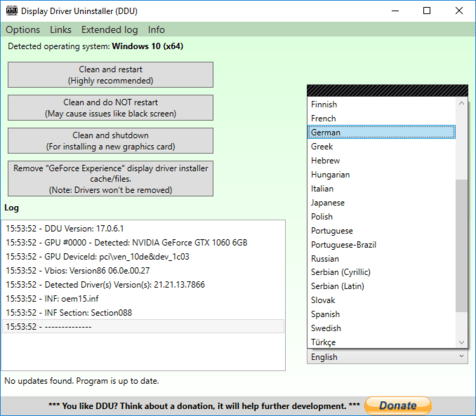Image resolution: width=476 pixels, height=416 pixels.
Task: Select Swedish language option
Action: [x=381, y=328]
